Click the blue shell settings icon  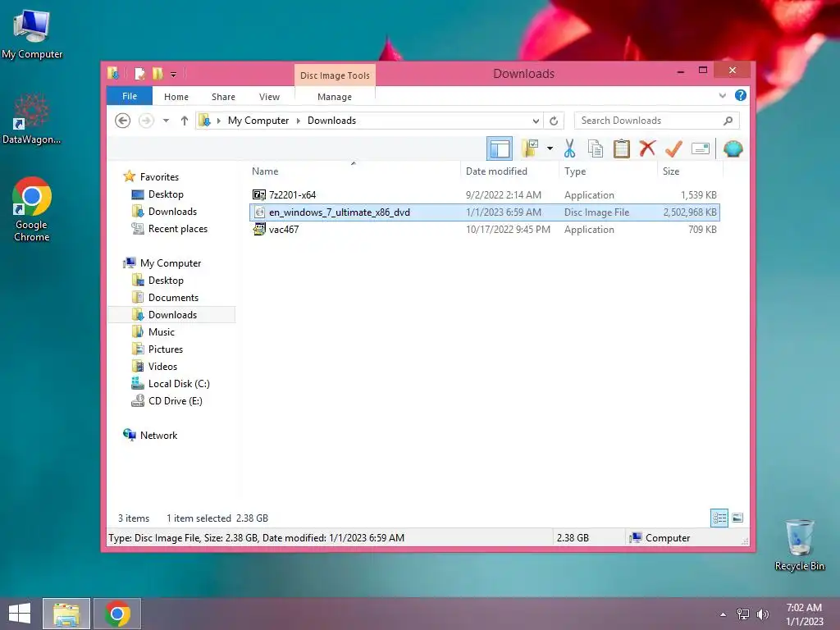tap(733, 149)
